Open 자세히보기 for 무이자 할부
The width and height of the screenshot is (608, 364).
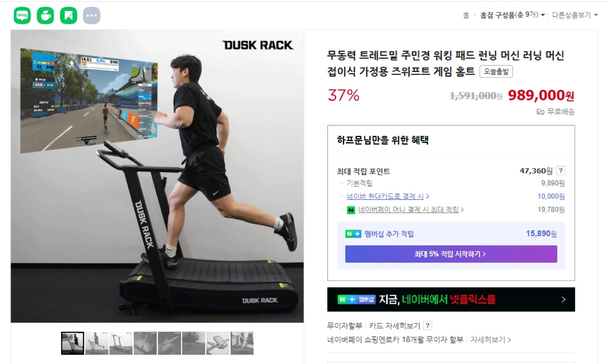(x=491, y=340)
